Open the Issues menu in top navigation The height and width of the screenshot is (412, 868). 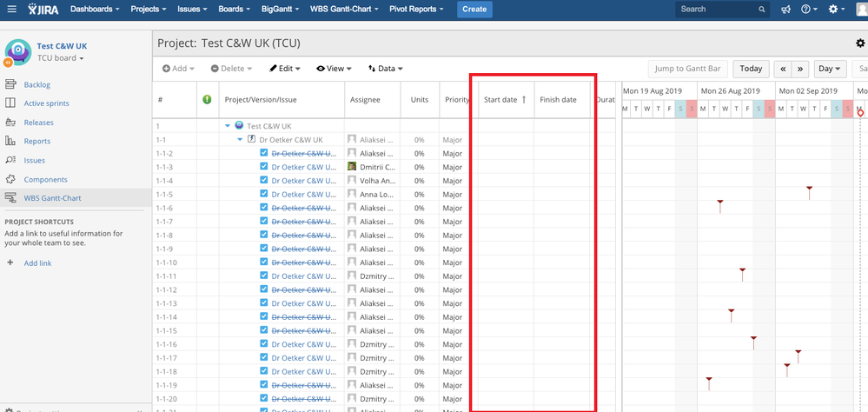tap(192, 9)
